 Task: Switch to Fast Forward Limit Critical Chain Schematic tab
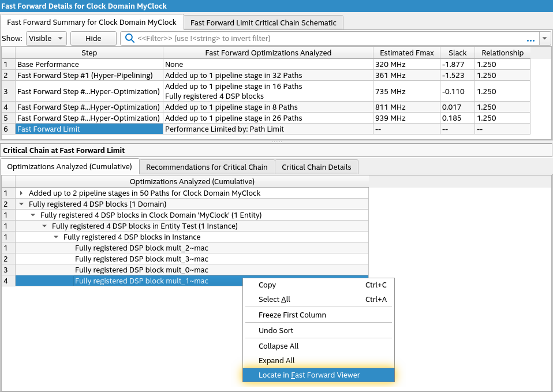[x=263, y=23]
